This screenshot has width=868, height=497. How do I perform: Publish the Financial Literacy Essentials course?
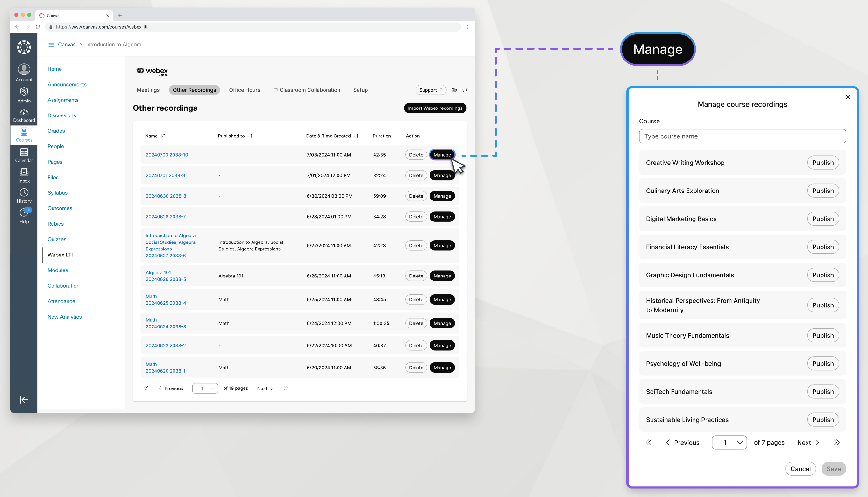pos(823,246)
